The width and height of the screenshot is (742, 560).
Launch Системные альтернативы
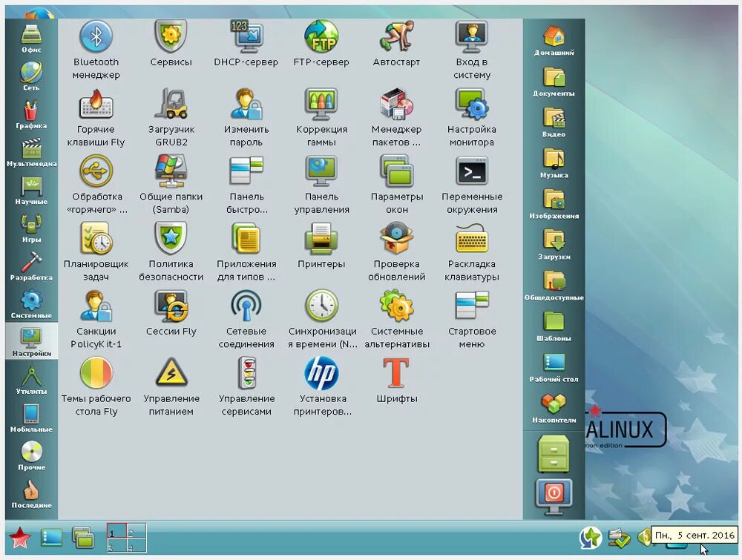point(396,319)
